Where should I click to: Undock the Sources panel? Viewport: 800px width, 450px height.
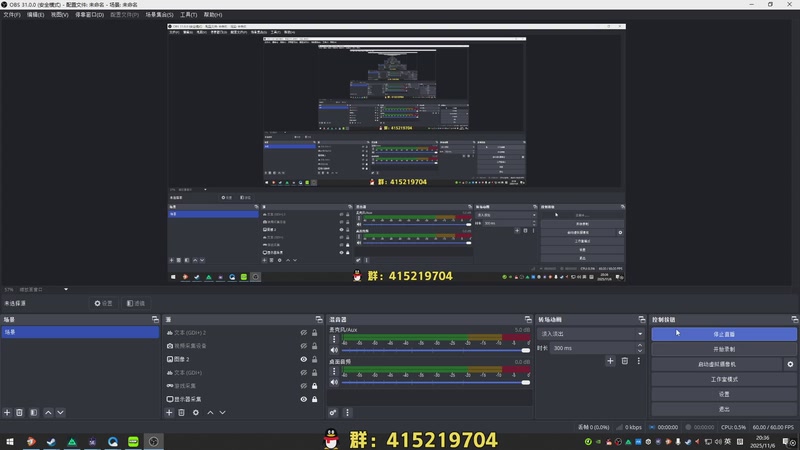319,319
